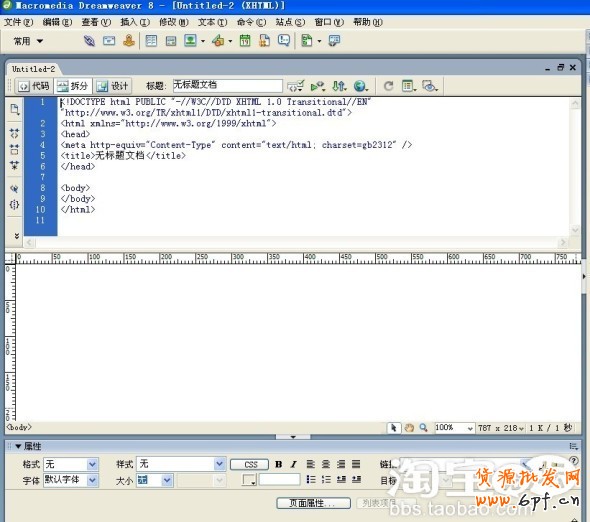Image resolution: width=590 pixels, height=522 pixels.
Task: Select the Zoom magnifier tool
Action: [424, 428]
